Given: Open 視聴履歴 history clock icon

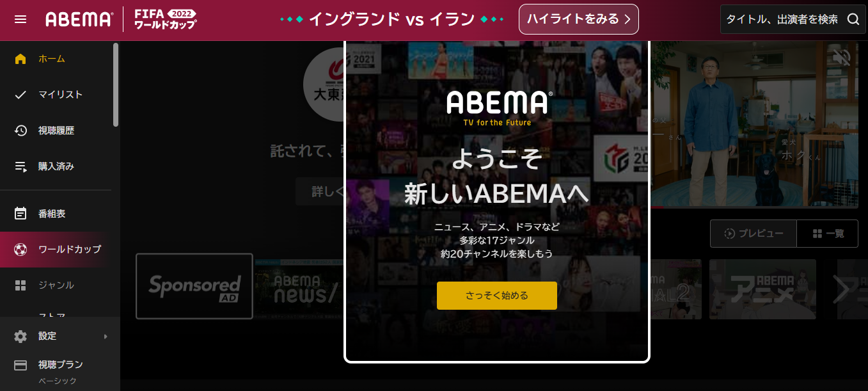Looking at the screenshot, I should [x=20, y=131].
